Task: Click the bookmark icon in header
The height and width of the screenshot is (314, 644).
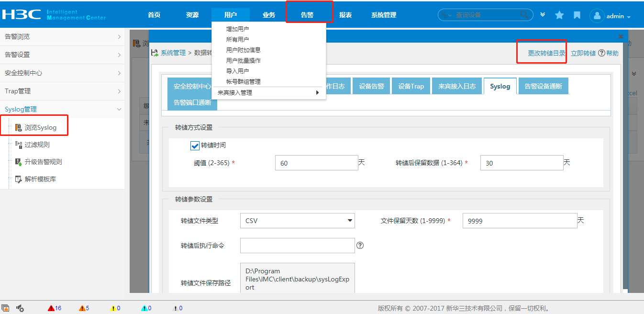Action: click(x=577, y=15)
